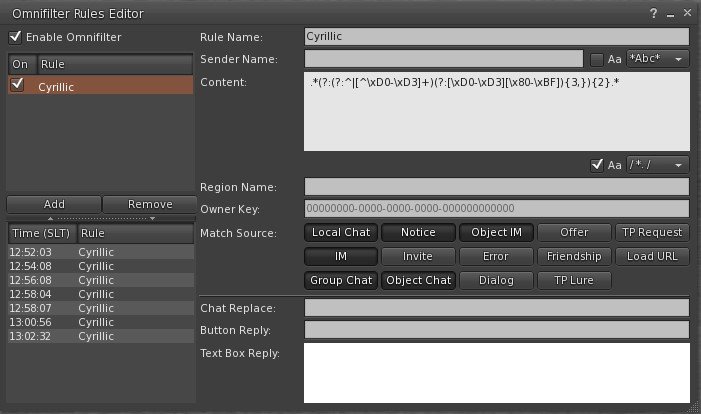The height and width of the screenshot is (414, 701).
Task: Click into the Chat Replace field
Action: click(497, 308)
